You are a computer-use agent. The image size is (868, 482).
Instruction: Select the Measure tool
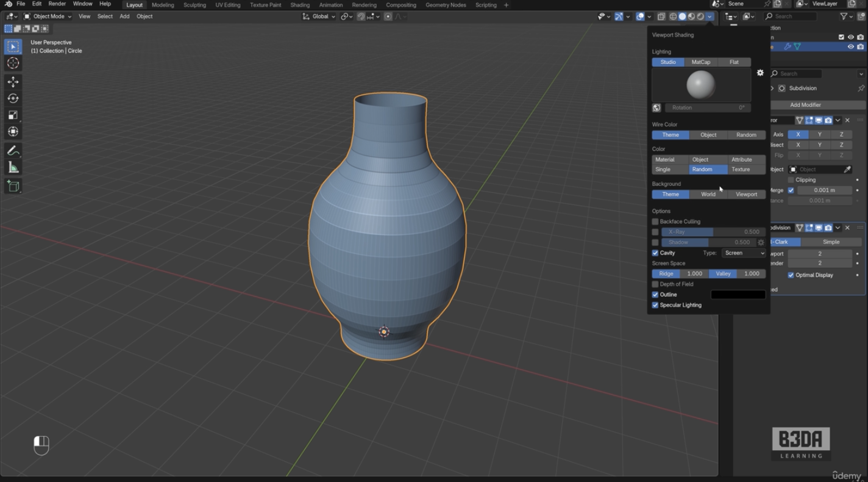13,167
